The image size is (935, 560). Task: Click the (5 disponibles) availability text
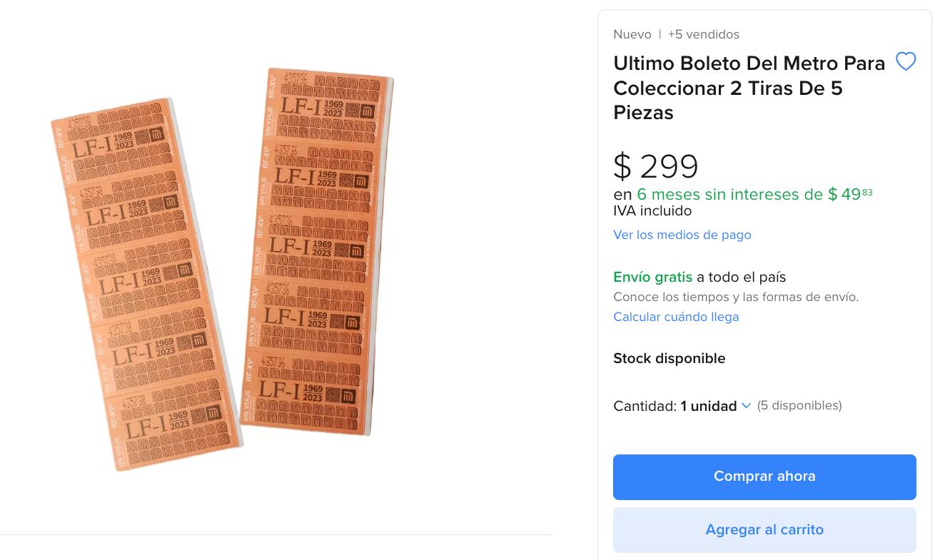pos(799,405)
